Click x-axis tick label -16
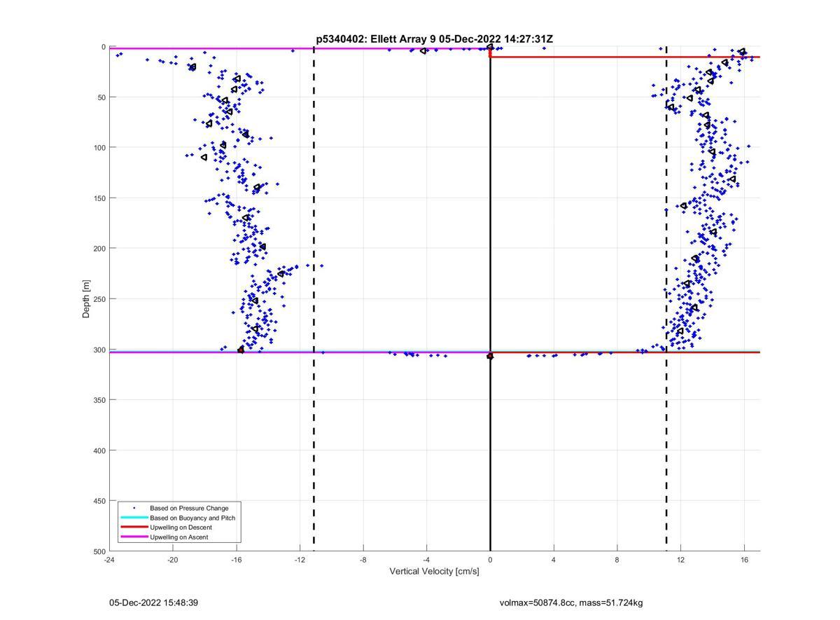 [x=237, y=560]
